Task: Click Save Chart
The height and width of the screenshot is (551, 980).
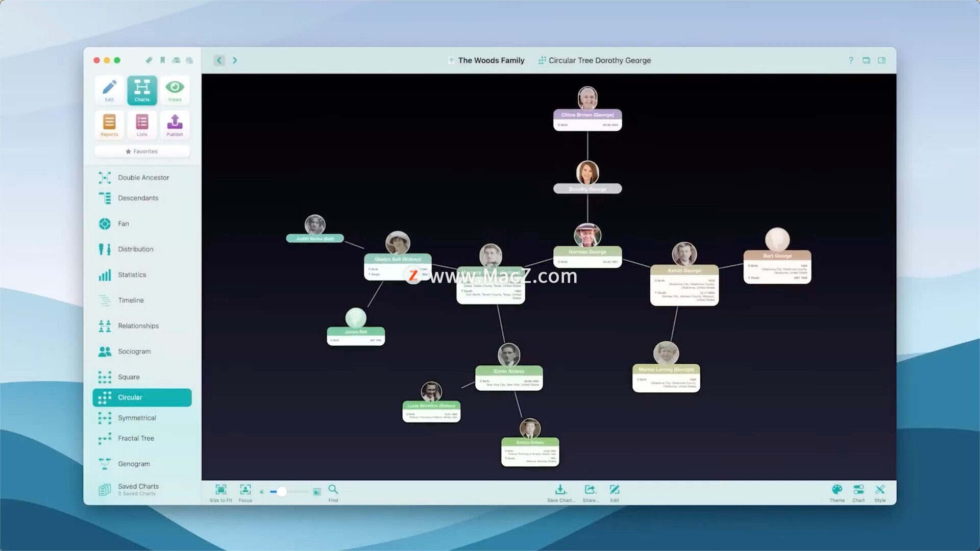Action: pyautogui.click(x=560, y=493)
